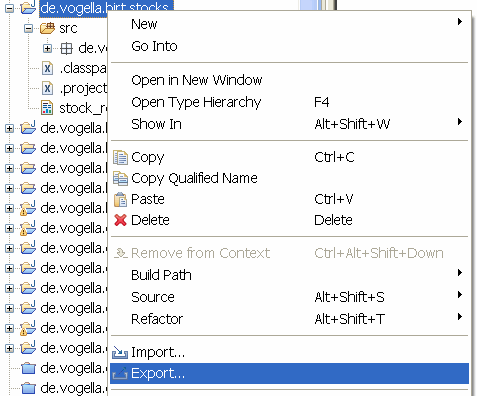Click the src source folder icon

[47, 28]
